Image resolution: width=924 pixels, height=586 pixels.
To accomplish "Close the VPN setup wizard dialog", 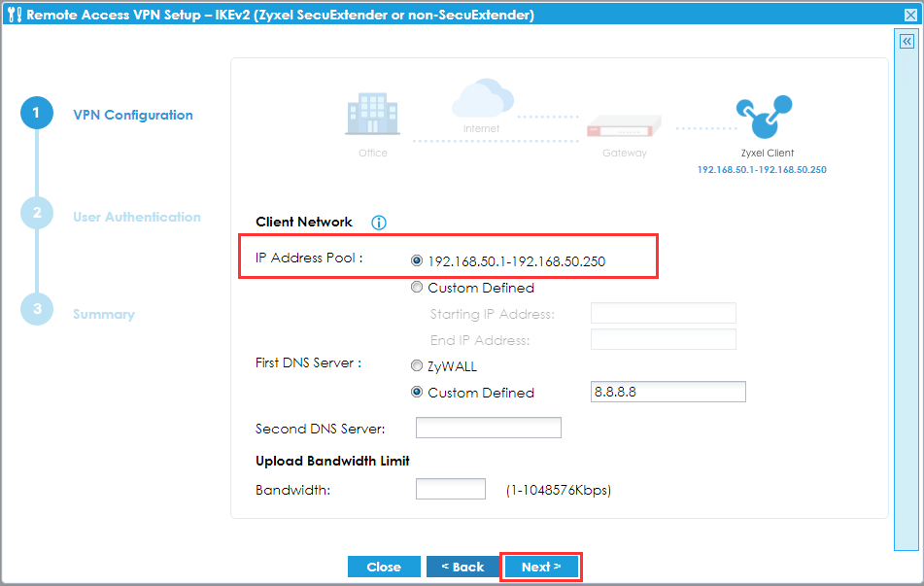I will pos(910,14).
